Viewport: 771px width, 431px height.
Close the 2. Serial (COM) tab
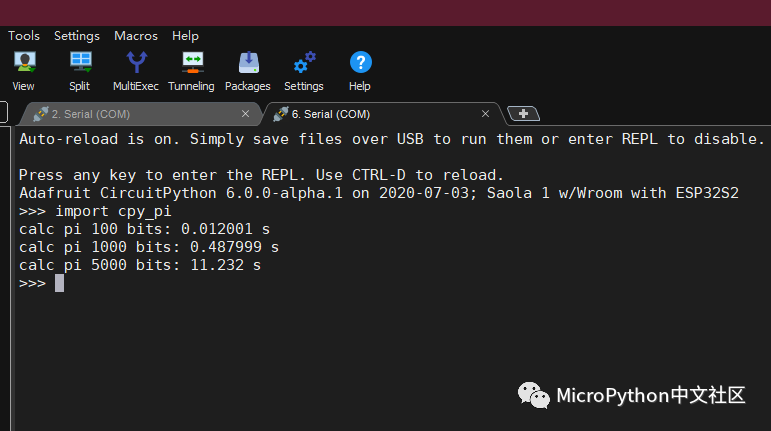[x=246, y=114]
